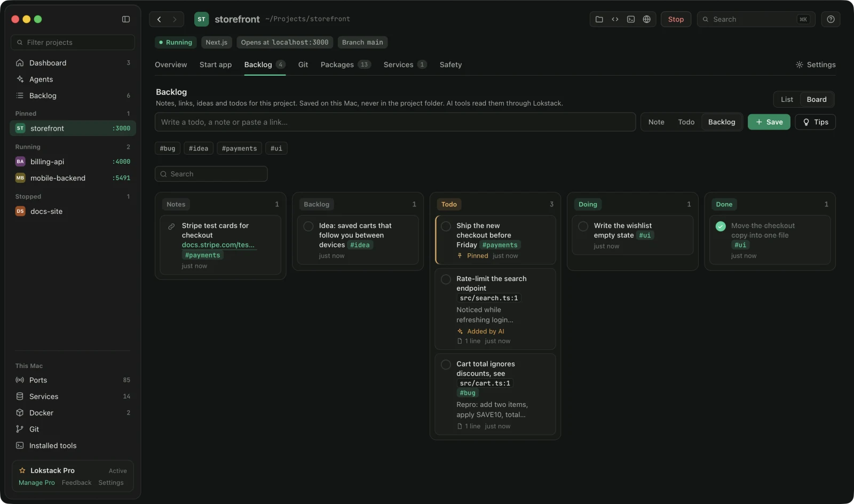The image size is (854, 504).
Task: Open Git under This Mac
Action: [73, 429]
